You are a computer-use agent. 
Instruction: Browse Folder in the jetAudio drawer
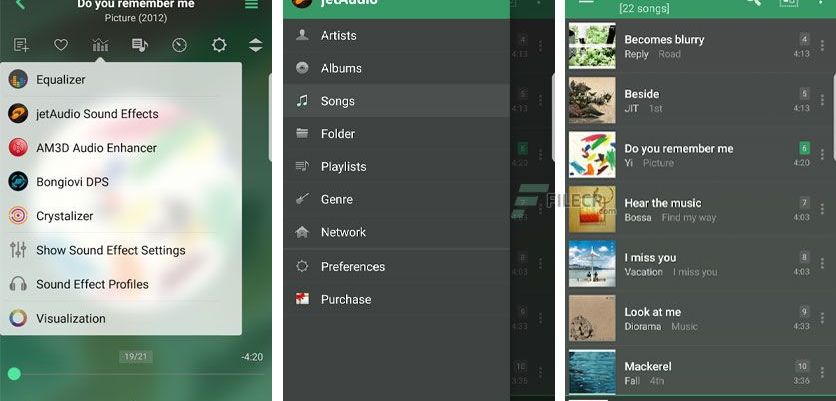pyautogui.click(x=397, y=134)
